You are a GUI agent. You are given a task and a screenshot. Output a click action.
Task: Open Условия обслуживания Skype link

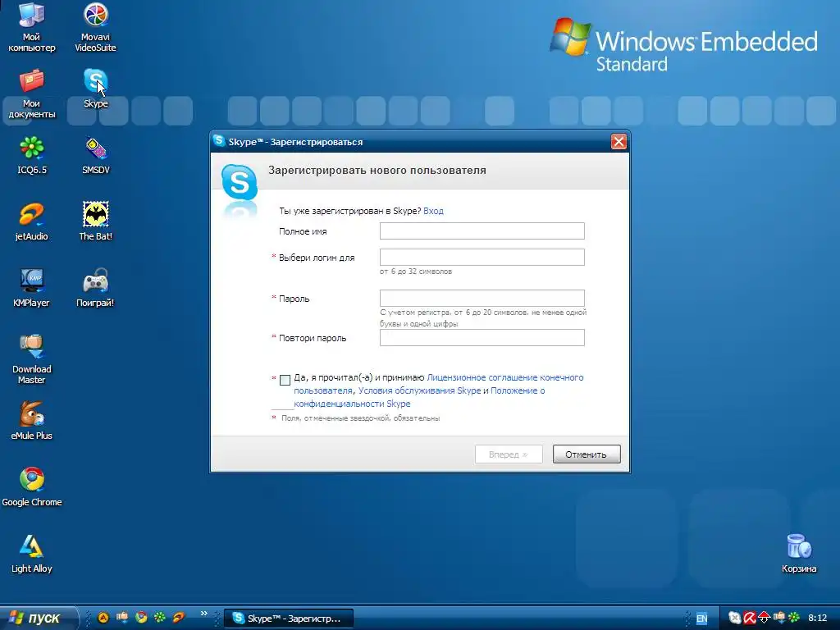click(x=419, y=390)
